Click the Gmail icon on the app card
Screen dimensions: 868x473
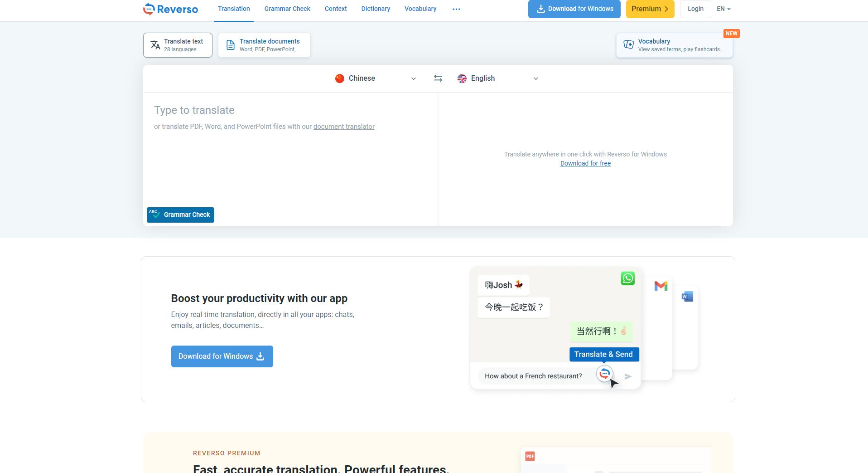coord(661,286)
